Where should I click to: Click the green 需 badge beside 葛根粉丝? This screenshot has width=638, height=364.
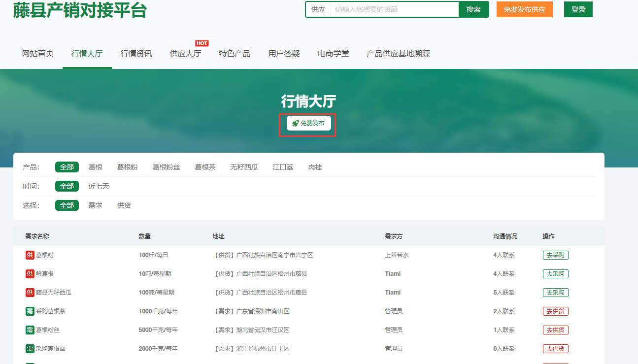tap(30, 330)
